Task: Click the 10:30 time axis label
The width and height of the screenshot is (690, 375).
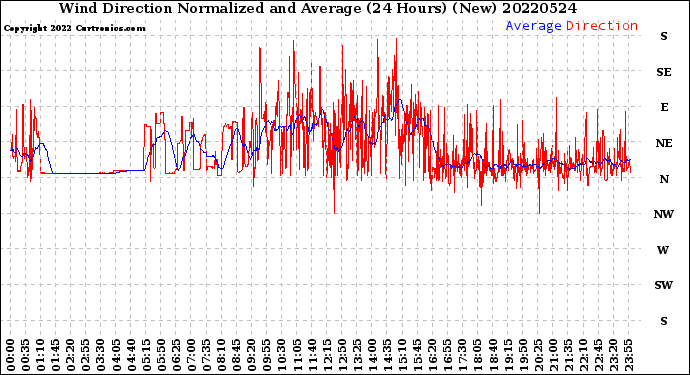Action: tap(282, 355)
